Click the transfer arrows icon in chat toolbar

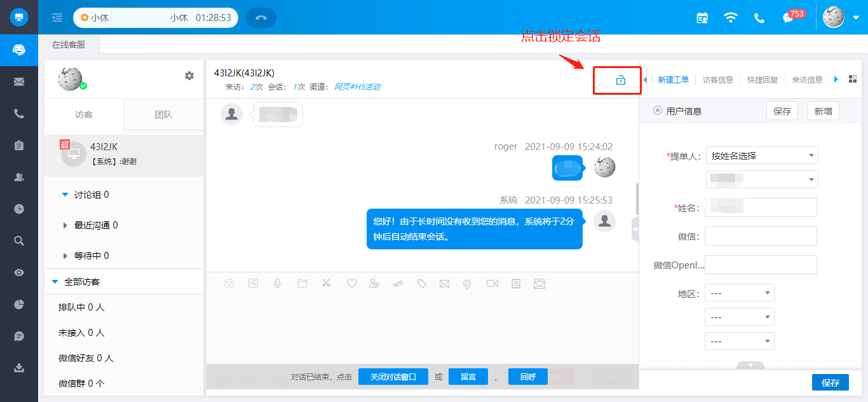pyautogui.click(x=398, y=284)
